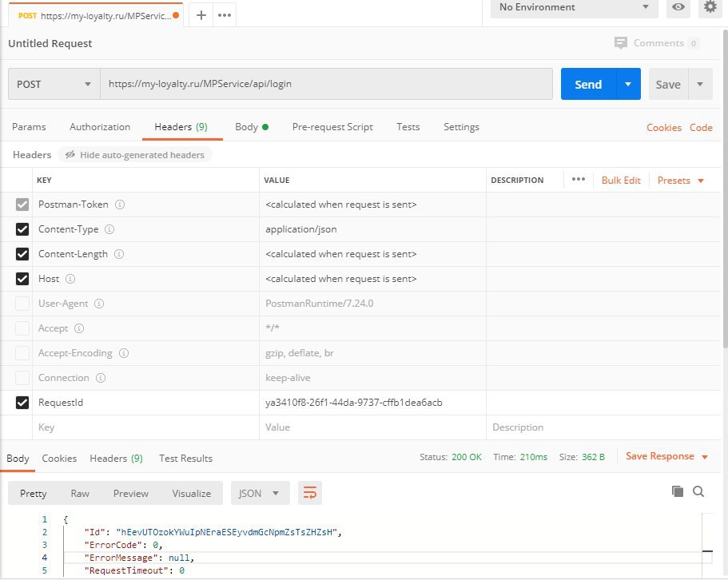This screenshot has height=580, width=728.
Task: Open the Tests tab
Action: (408, 127)
